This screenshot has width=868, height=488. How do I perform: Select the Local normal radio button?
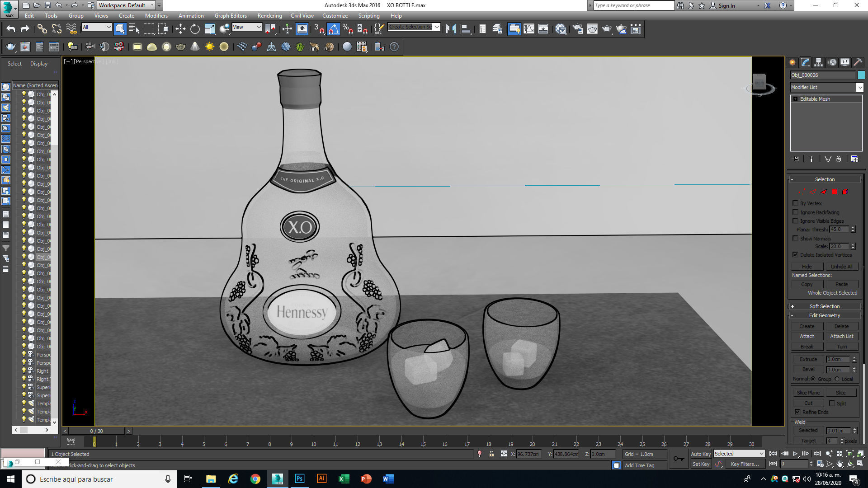pyautogui.click(x=837, y=379)
